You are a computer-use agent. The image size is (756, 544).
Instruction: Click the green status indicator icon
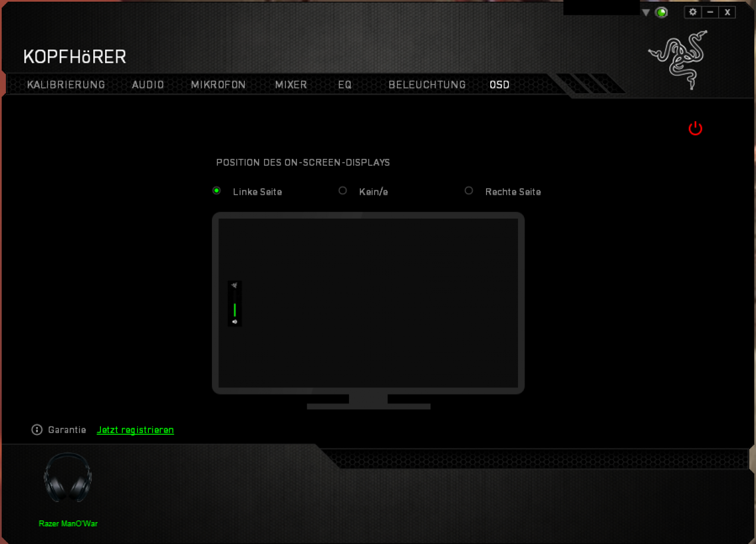[x=661, y=12]
